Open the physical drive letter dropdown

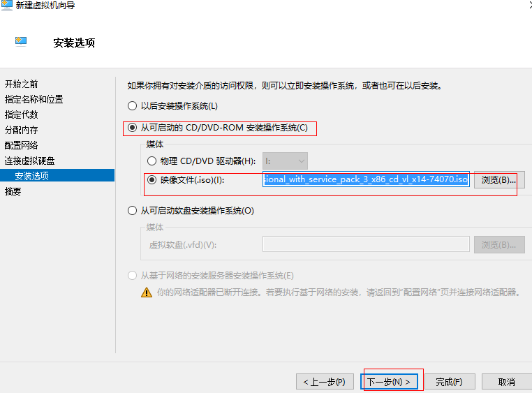[285, 161]
